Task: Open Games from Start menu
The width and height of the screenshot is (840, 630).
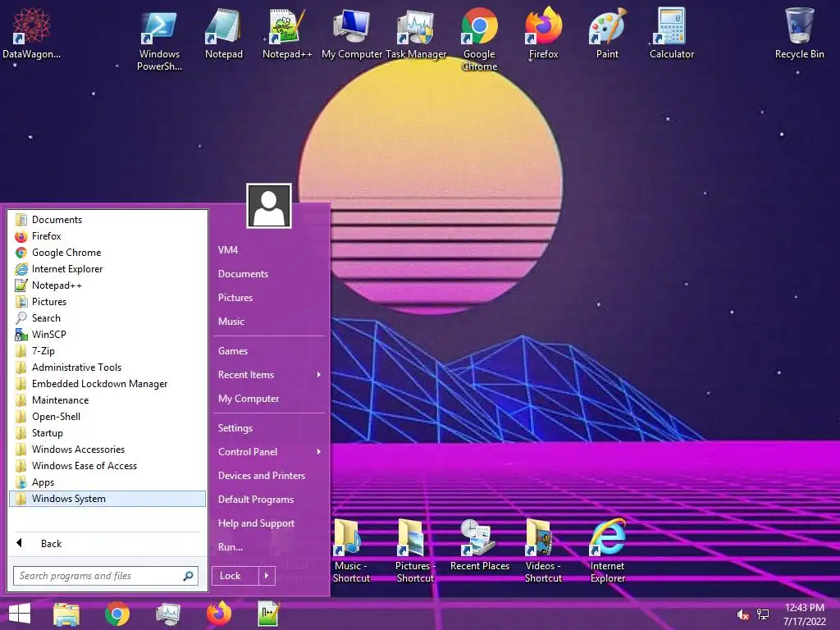Action: (x=269, y=351)
